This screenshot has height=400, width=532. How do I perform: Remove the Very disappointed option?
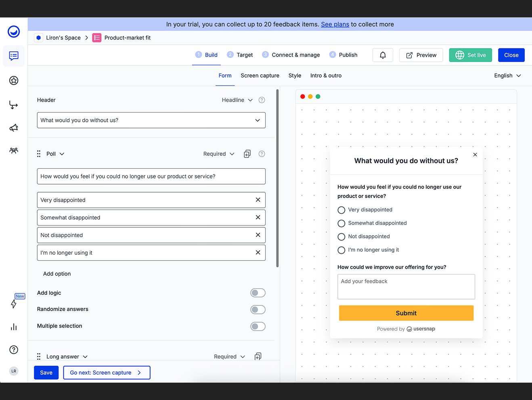[258, 200]
